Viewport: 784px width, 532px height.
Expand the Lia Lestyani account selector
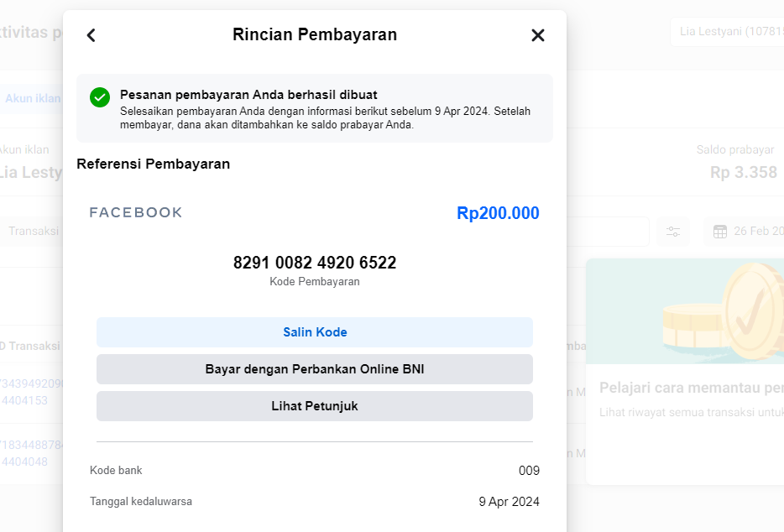pos(727,32)
